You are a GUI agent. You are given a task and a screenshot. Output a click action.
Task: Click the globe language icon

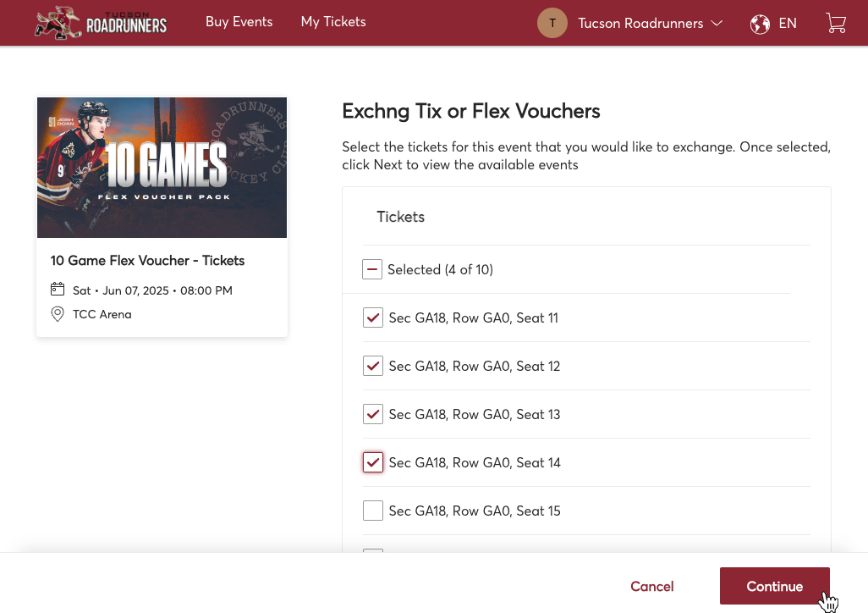(760, 24)
